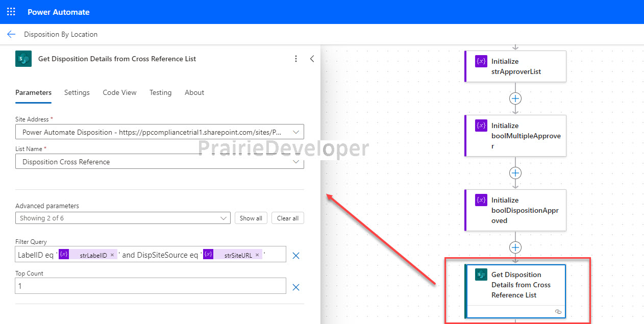Remove the strSiteURL token from filter
Viewport: 644px width, 324px height.
point(257,255)
